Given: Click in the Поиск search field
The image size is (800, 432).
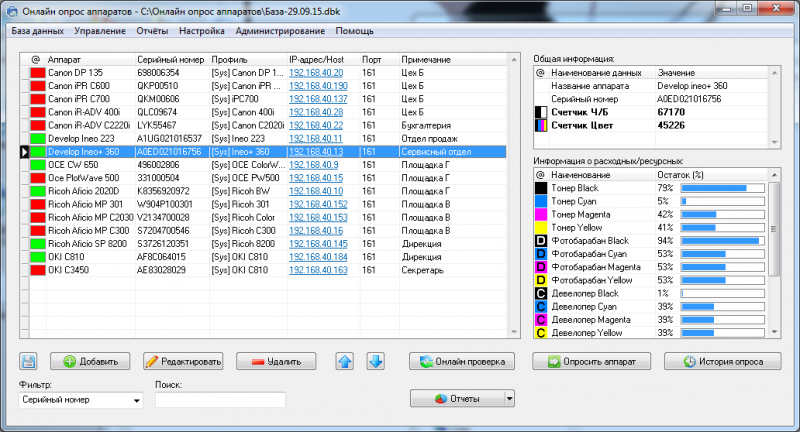Looking at the screenshot, I should 220,400.
